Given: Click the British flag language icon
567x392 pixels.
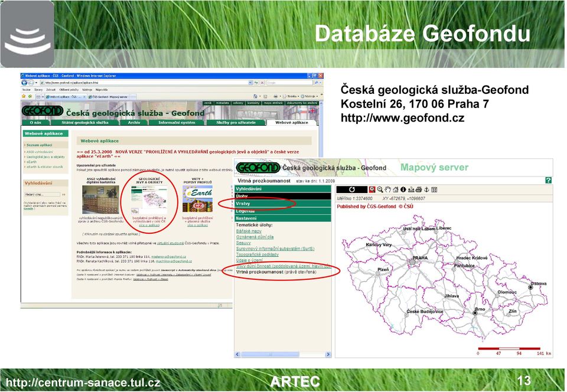Looking at the screenshot, I should coord(313,110).
